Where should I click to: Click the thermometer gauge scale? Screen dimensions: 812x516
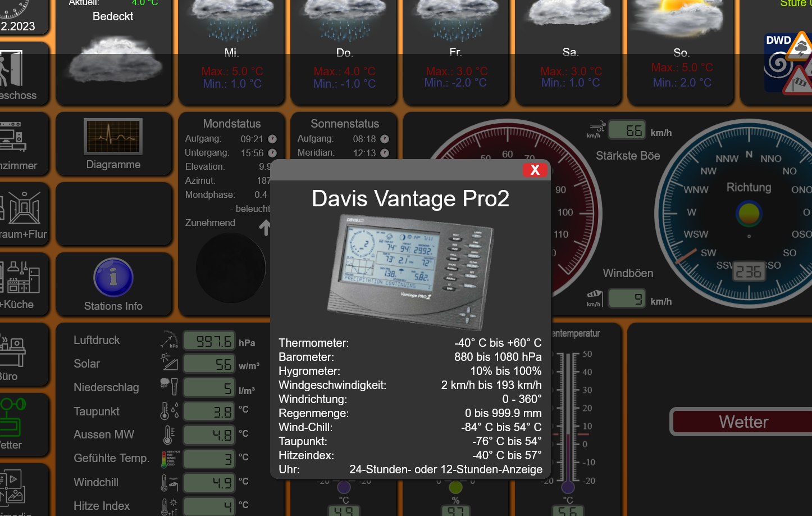[x=572, y=419]
